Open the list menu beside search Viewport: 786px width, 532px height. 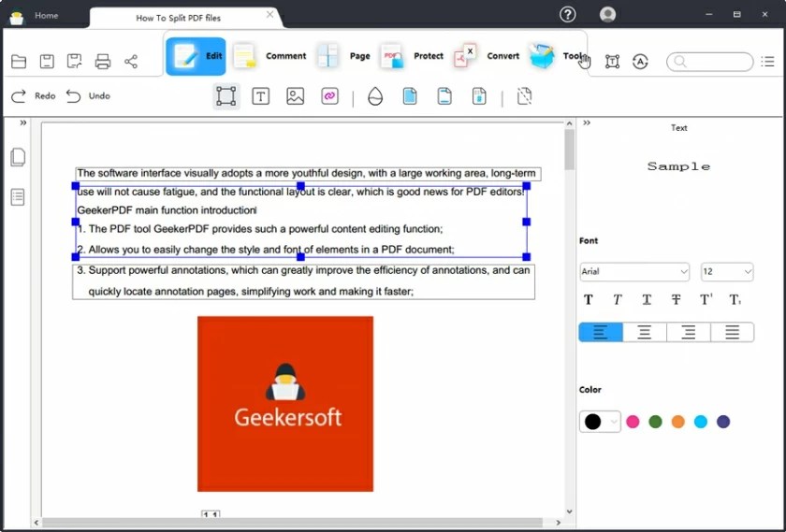(767, 62)
